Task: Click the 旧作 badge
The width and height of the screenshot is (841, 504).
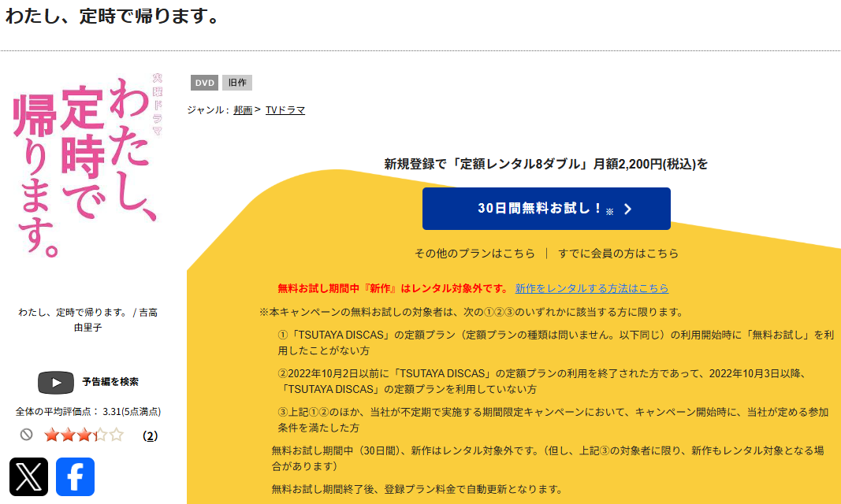Action: pos(237,83)
